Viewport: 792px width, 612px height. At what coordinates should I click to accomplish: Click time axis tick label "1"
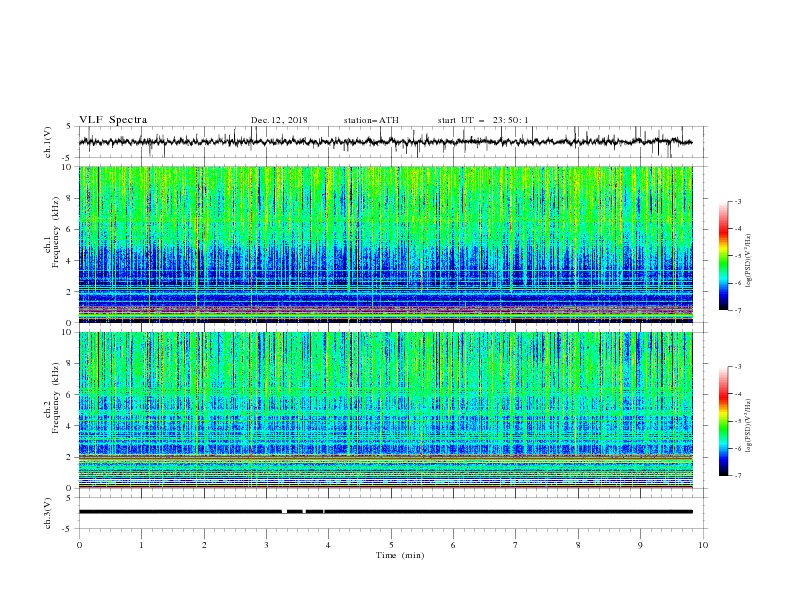(x=141, y=545)
